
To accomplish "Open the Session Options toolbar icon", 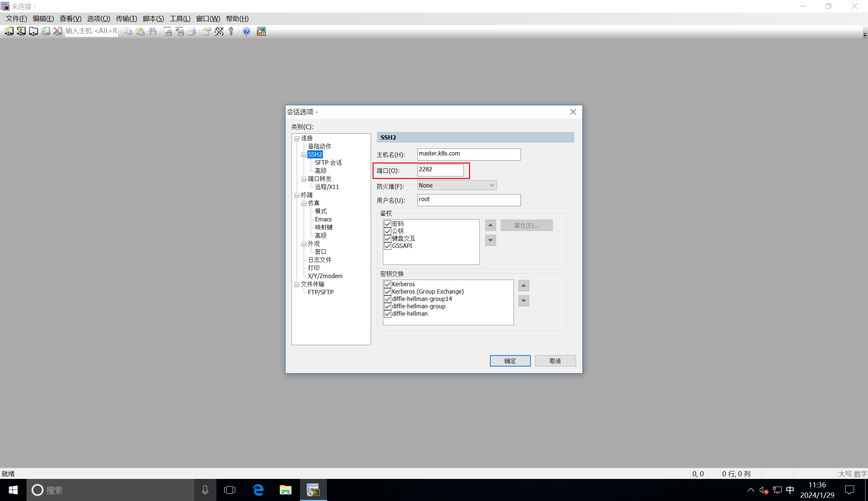I will 207,31.
